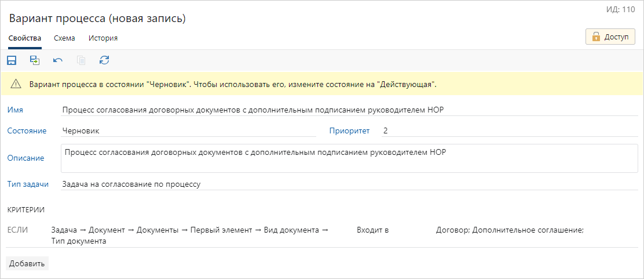Screen dimensions: 644x279
Task: Open the Доступ access settings
Action: pyautogui.click(x=610, y=37)
